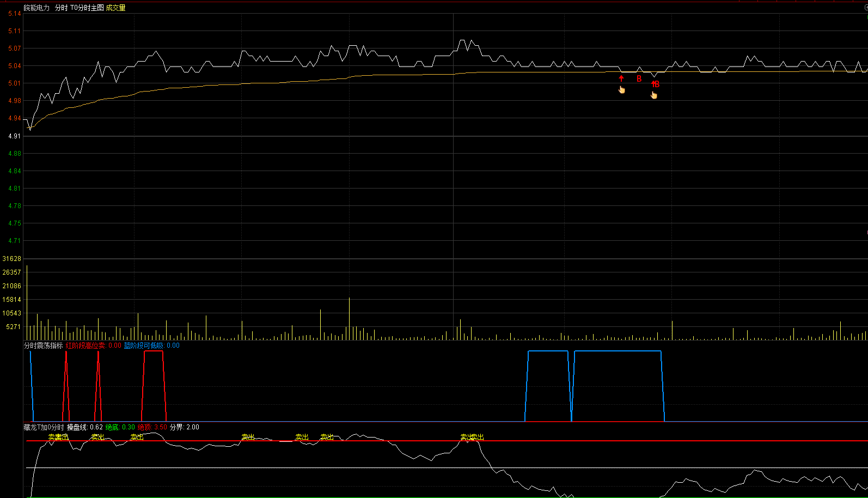Click the 15814 volume axis label
This screenshot has height=498, width=868.
pyautogui.click(x=12, y=300)
